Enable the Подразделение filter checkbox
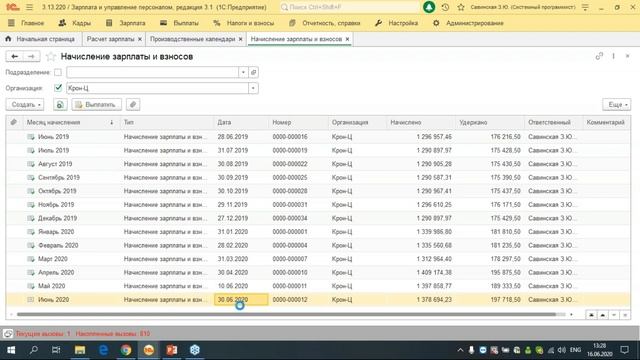Screen dimensions: 640x360 [58, 72]
